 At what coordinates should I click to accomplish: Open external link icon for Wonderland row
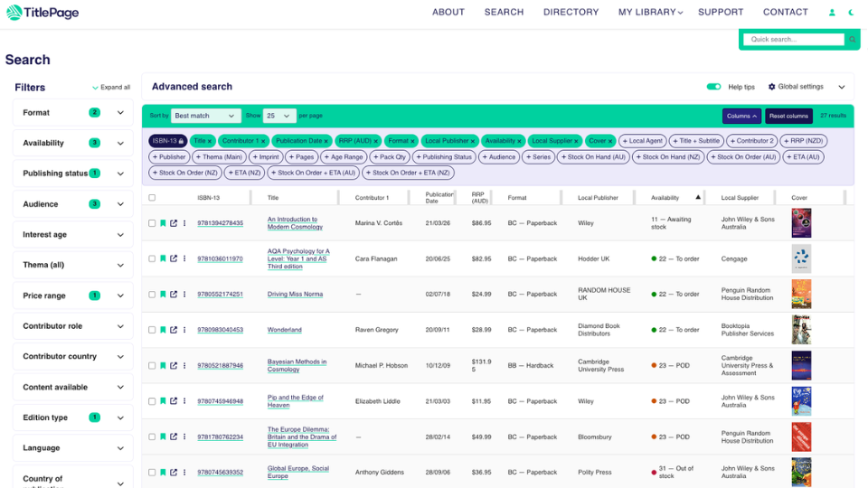click(x=174, y=330)
